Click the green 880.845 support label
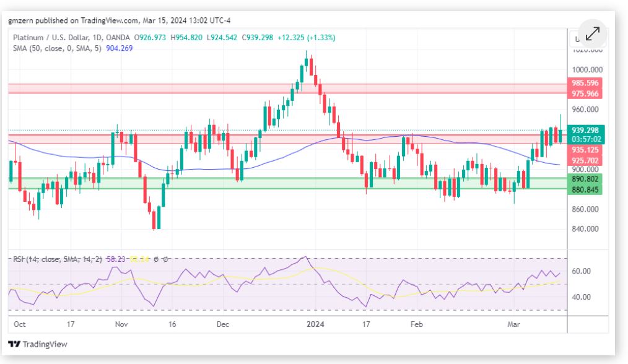Viewport: 628px width, 364px height. coord(585,189)
